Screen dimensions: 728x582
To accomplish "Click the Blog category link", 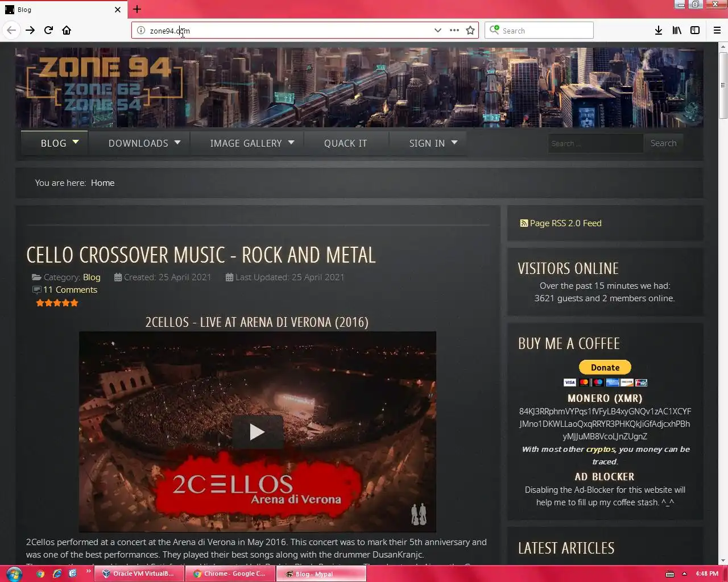I will (x=92, y=277).
